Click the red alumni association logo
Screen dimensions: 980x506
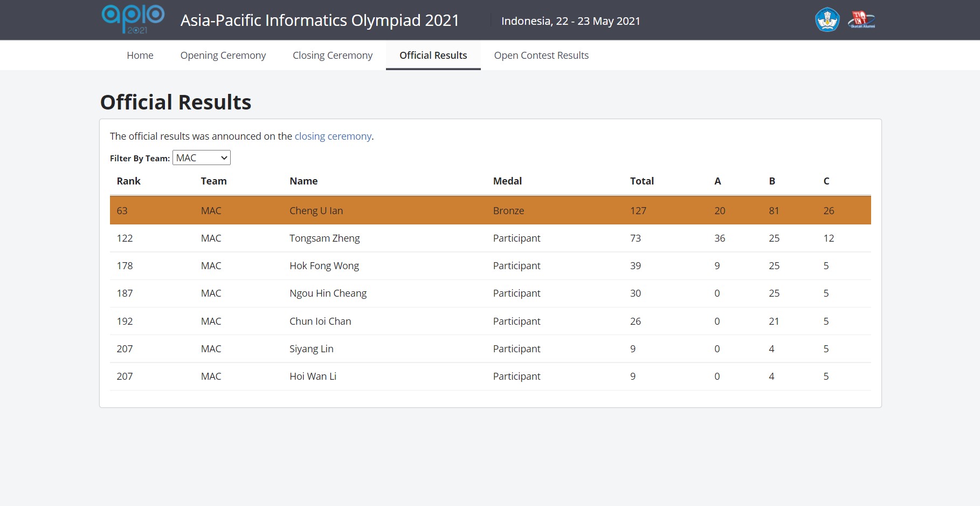click(x=861, y=20)
